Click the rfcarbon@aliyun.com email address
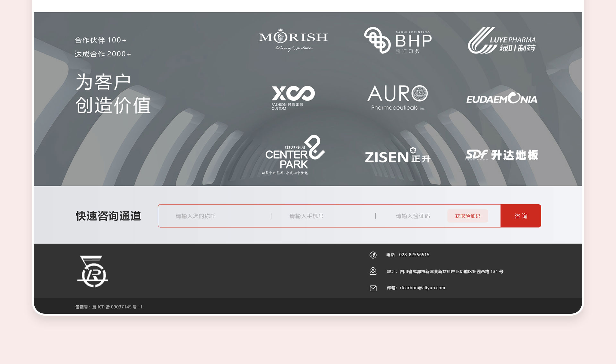616x364 pixels. pos(422,288)
